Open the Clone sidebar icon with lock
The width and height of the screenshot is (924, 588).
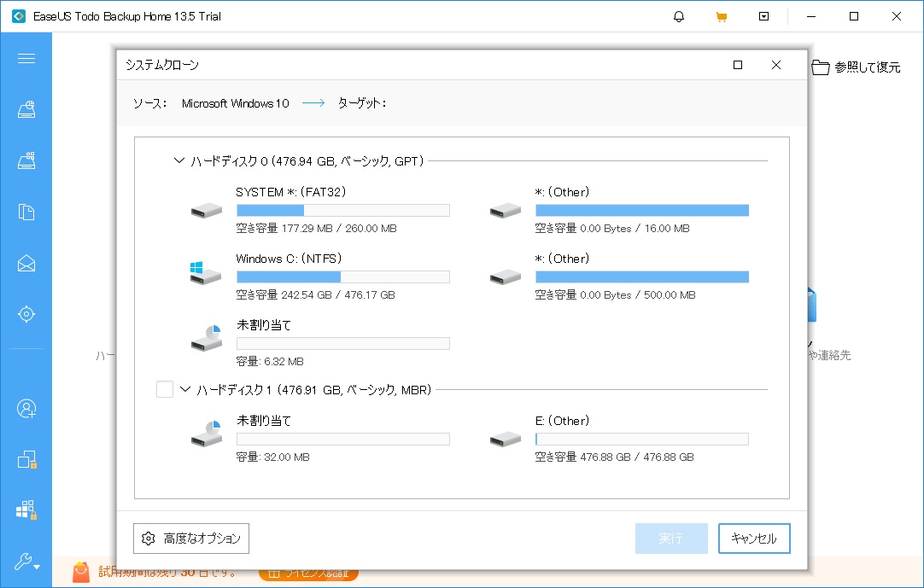[26, 459]
